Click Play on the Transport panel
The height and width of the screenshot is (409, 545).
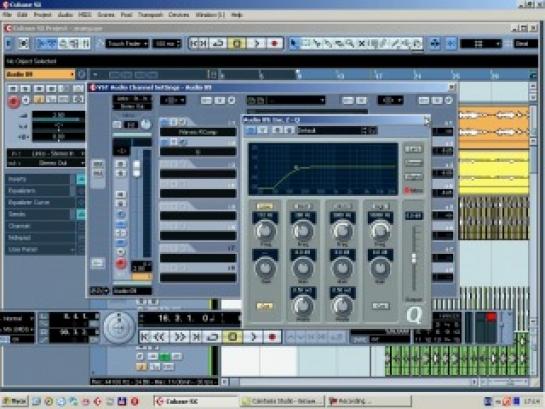pos(253,337)
